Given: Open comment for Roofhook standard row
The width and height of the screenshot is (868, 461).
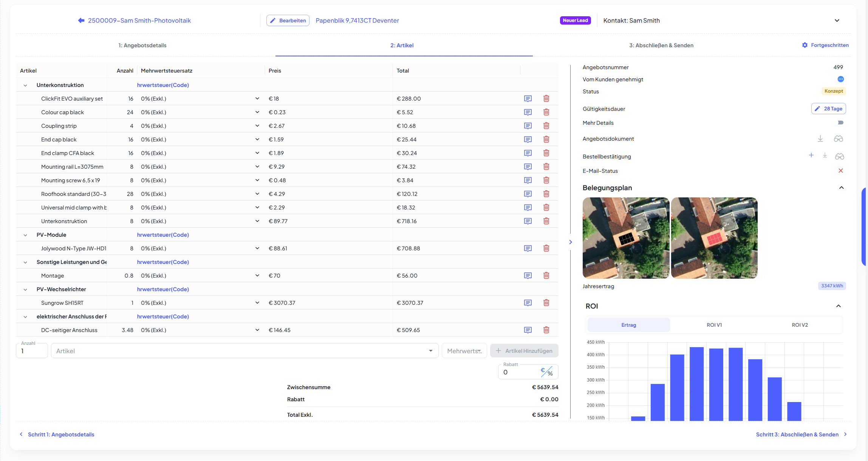Looking at the screenshot, I should click(x=528, y=194).
